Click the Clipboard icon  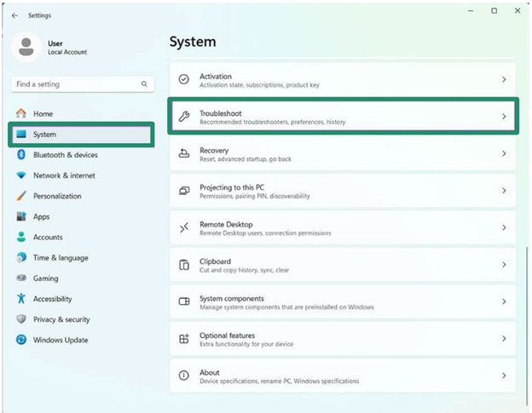click(183, 265)
